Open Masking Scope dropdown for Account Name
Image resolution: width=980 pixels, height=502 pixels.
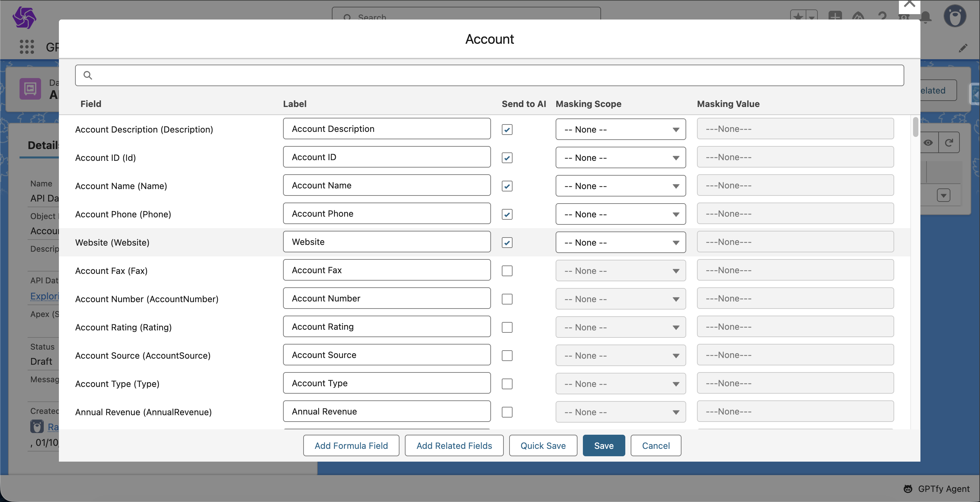click(x=620, y=186)
